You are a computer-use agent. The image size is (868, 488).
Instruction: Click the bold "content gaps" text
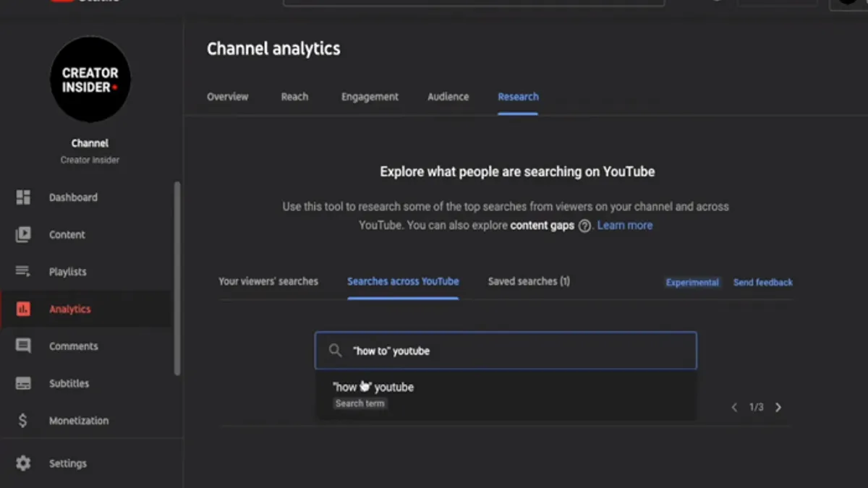point(542,226)
